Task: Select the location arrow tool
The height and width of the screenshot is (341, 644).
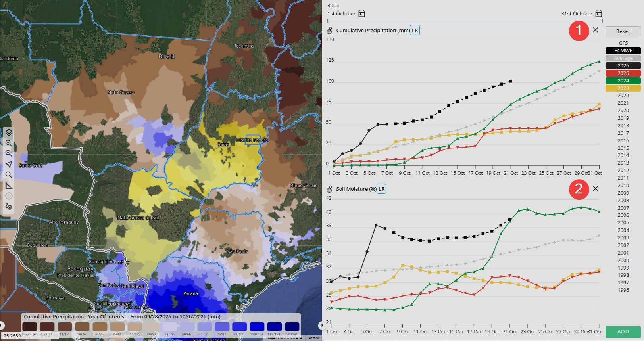Action: point(9,164)
